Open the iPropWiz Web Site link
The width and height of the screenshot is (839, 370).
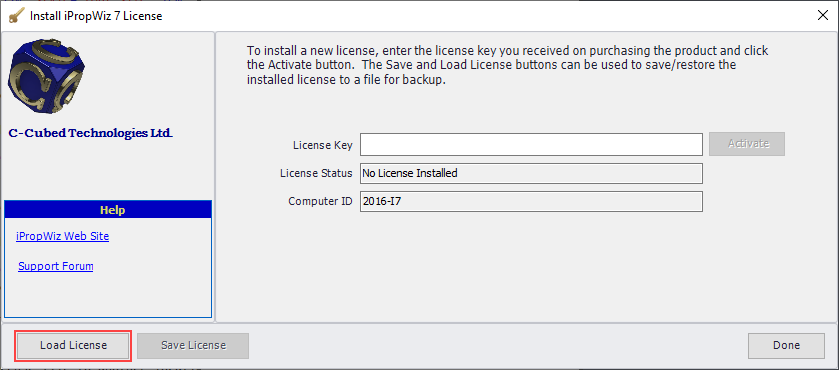[x=63, y=236]
